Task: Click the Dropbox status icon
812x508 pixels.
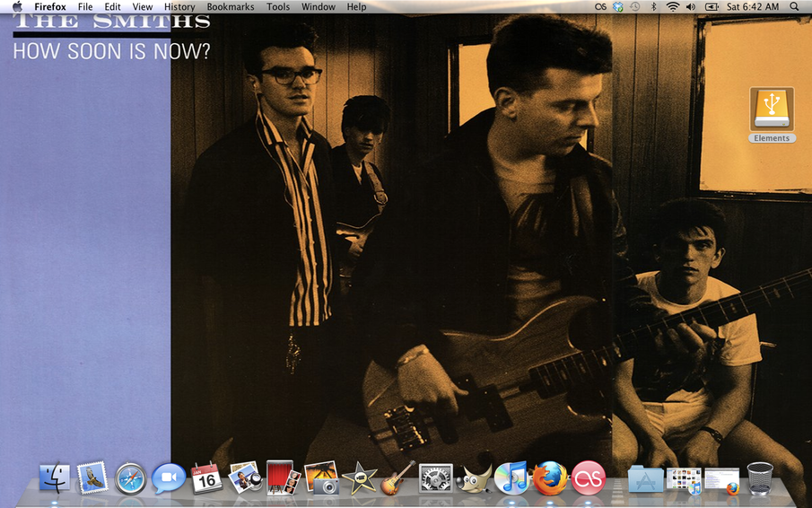Action: (x=618, y=7)
